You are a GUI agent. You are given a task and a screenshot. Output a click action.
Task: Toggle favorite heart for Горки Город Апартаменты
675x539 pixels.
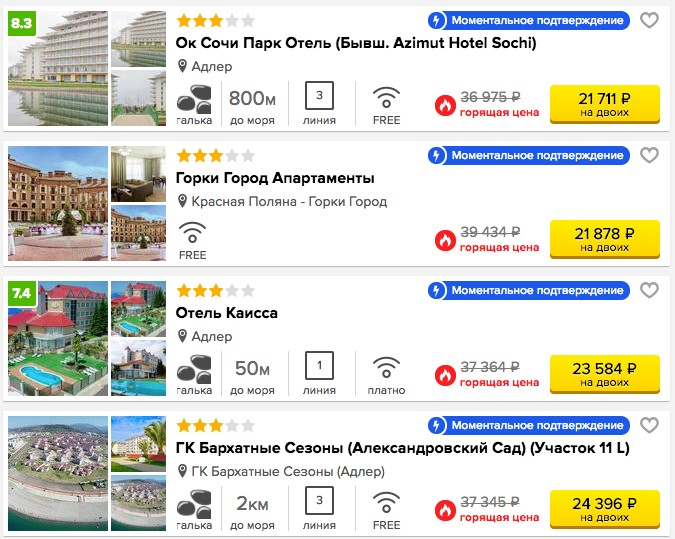(x=649, y=155)
